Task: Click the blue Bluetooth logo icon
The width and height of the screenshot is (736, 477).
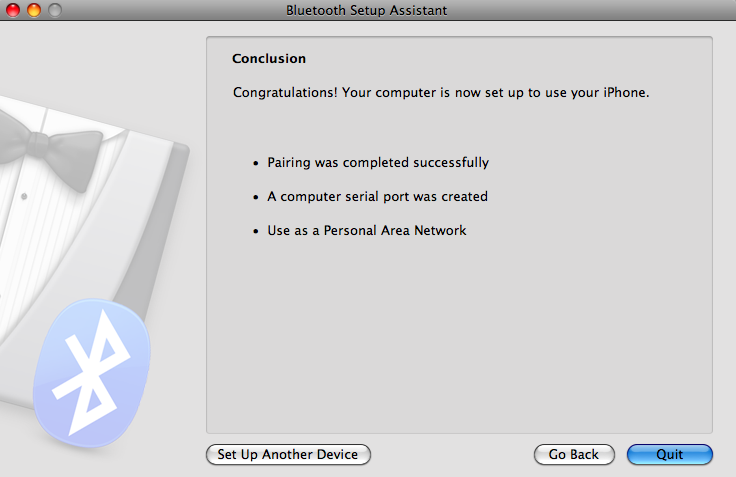Action: coord(94,370)
